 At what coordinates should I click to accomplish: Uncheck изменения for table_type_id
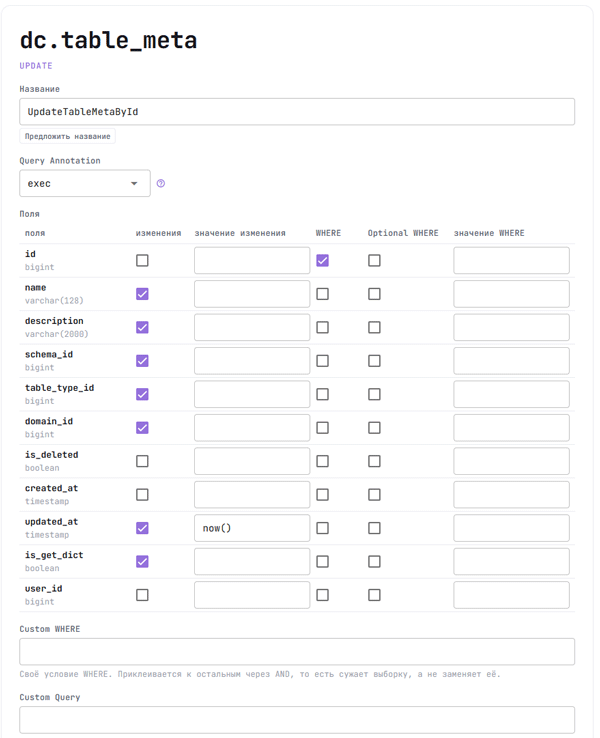(x=142, y=394)
